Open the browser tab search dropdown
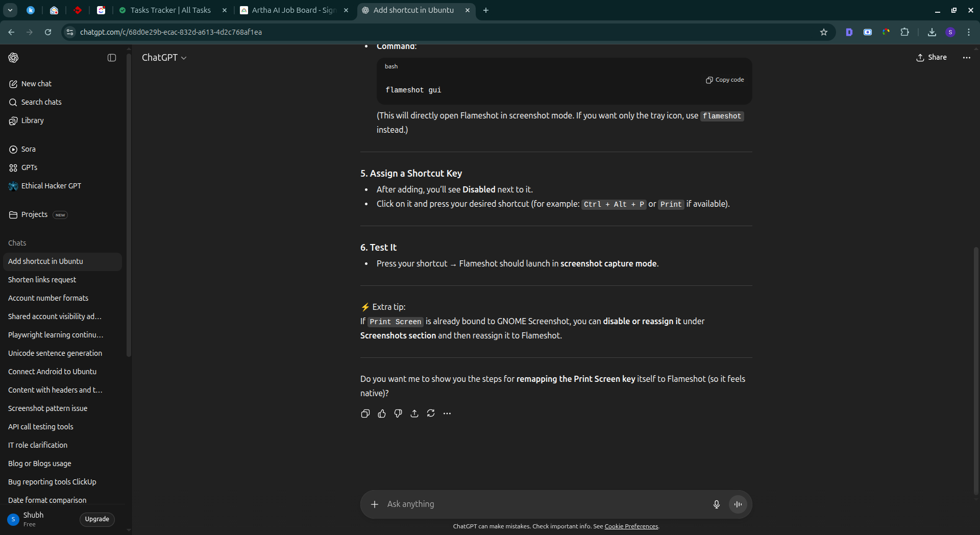The width and height of the screenshot is (980, 535). (x=10, y=10)
